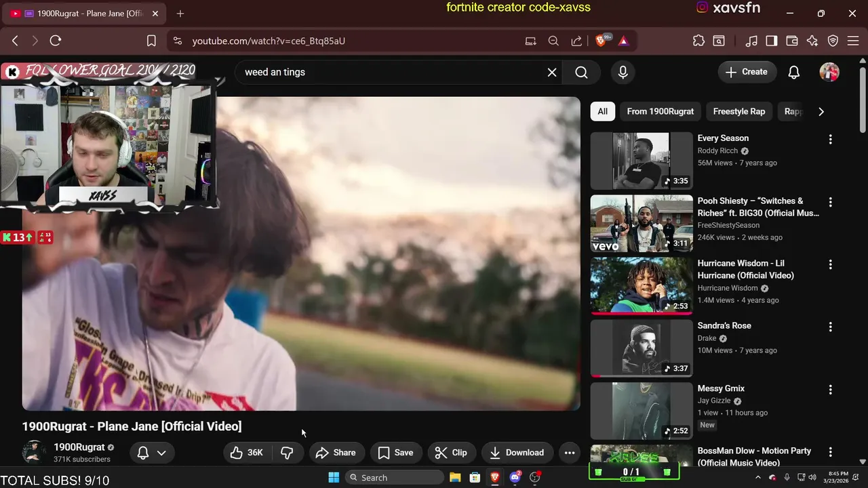Open options for BossMan Dlow video

pyautogui.click(x=830, y=452)
